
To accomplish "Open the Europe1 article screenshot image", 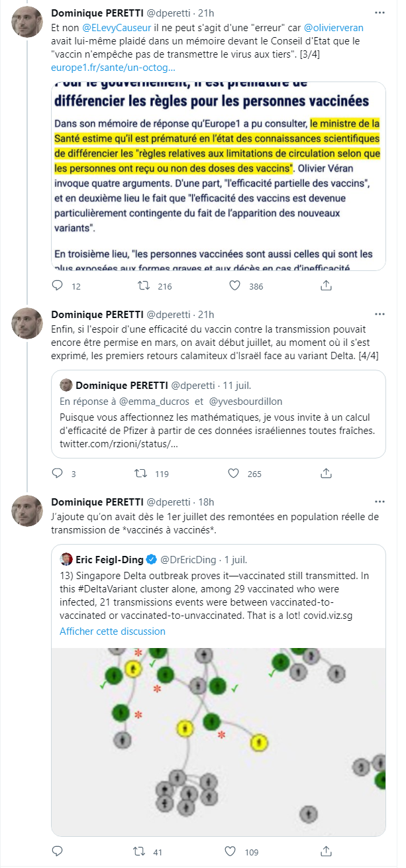I will click(x=219, y=176).
